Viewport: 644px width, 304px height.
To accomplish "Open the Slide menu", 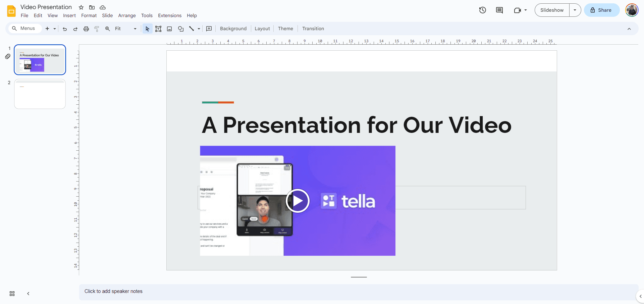I will coord(107,15).
